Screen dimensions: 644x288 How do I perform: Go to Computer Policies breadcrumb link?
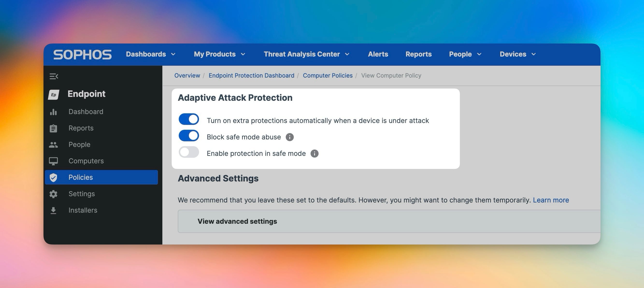[328, 75]
